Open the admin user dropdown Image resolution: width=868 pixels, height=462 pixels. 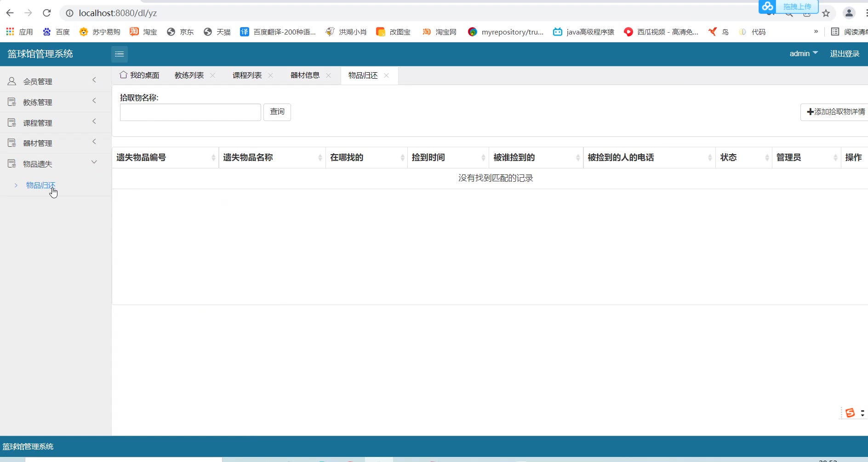click(803, 54)
